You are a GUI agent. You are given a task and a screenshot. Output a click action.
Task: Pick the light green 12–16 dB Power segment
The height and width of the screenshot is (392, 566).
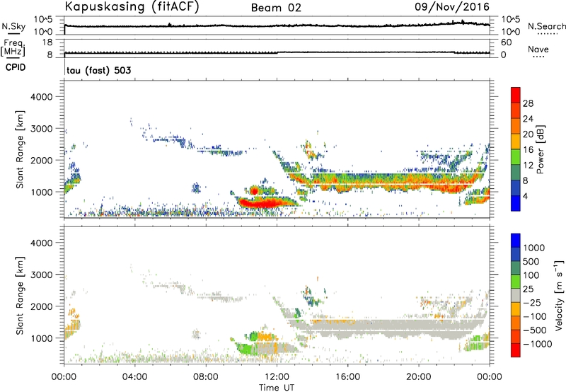516,157
